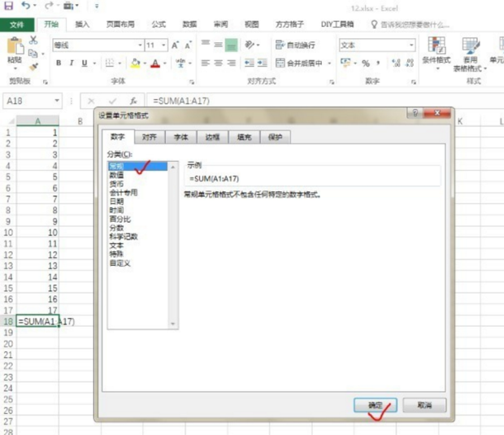The image size is (504, 435).
Task: Click the Increase Font Size icon
Action: point(175,46)
